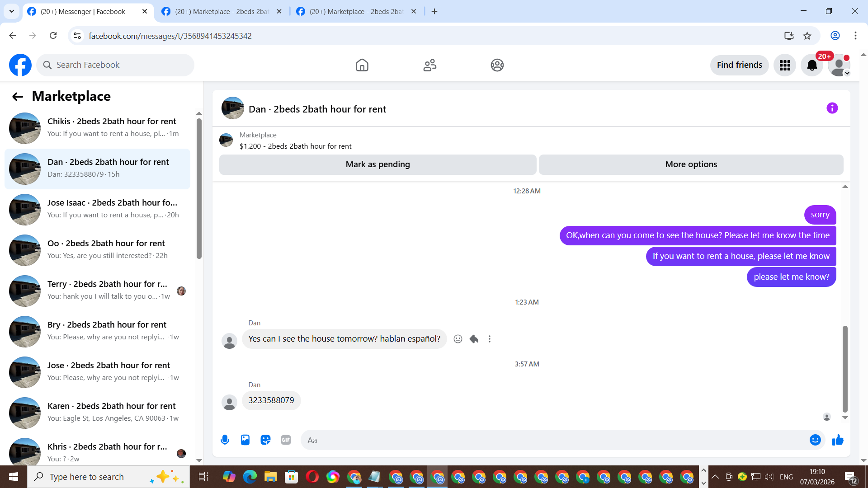The image size is (868, 488).
Task: Reply to Dan's 'see the house' message
Action: (x=474, y=339)
